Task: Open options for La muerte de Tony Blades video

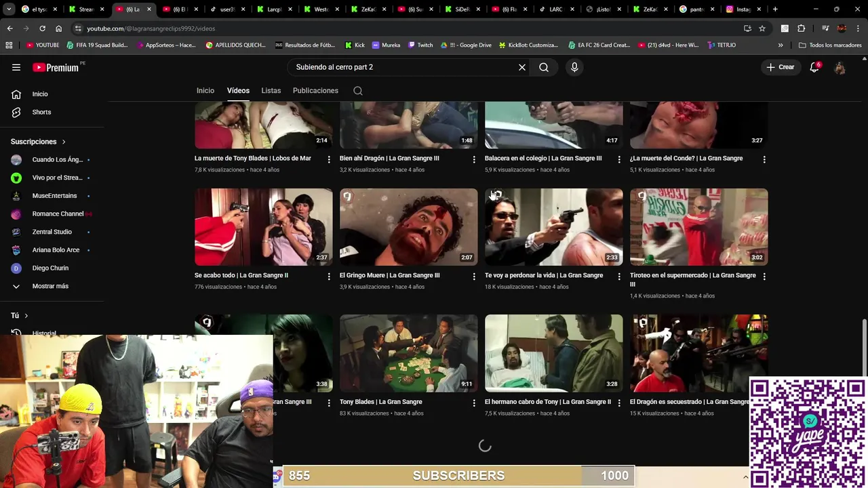Action: coord(329,159)
